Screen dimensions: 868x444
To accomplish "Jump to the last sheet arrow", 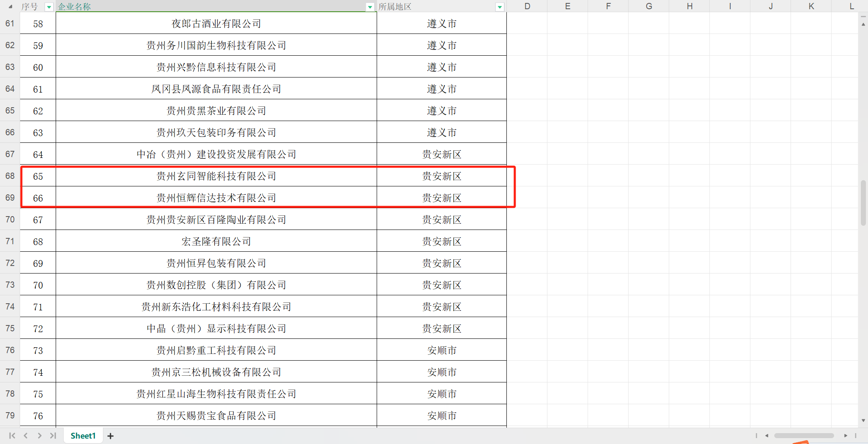I will [x=53, y=436].
